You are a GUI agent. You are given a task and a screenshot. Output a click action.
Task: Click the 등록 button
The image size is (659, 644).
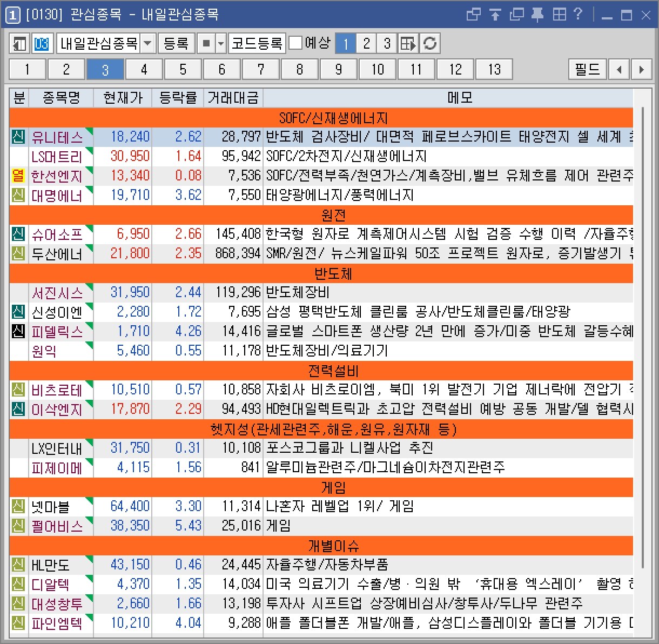coord(176,43)
